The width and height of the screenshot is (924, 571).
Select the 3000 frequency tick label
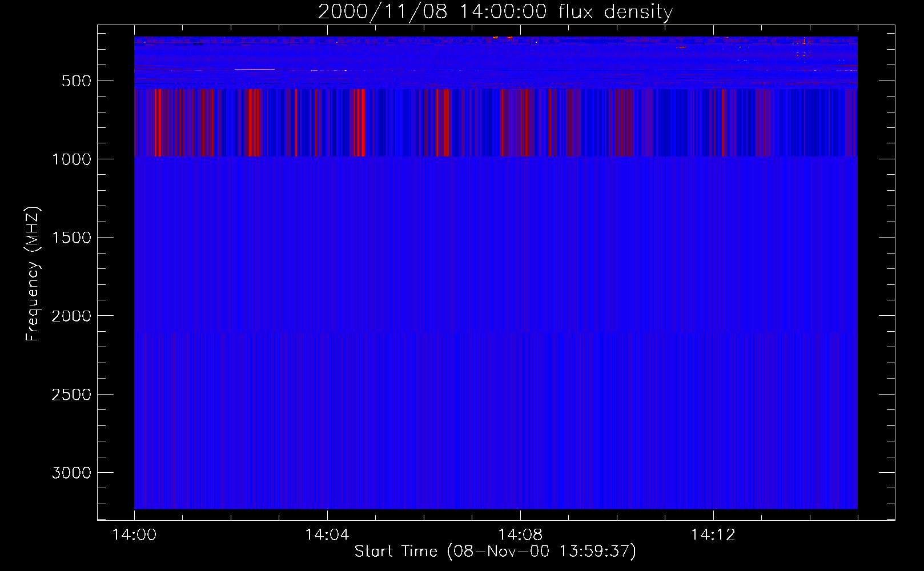pyautogui.click(x=71, y=473)
